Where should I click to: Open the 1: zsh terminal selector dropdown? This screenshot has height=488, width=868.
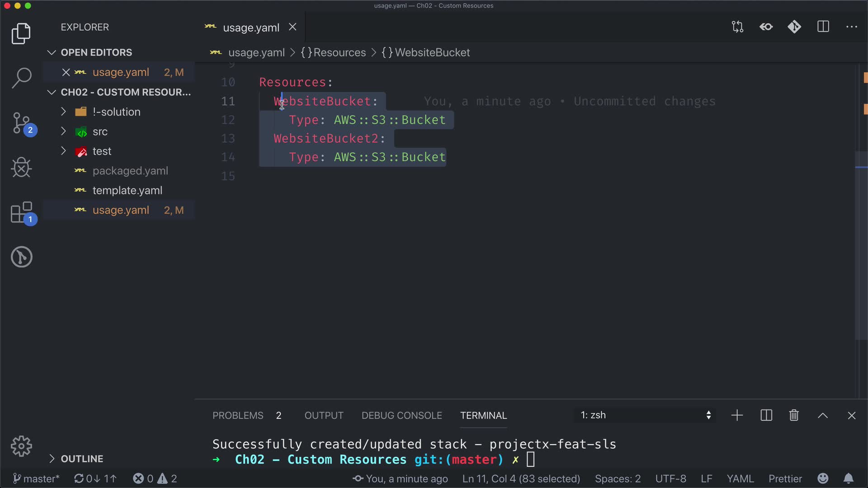tap(645, 415)
